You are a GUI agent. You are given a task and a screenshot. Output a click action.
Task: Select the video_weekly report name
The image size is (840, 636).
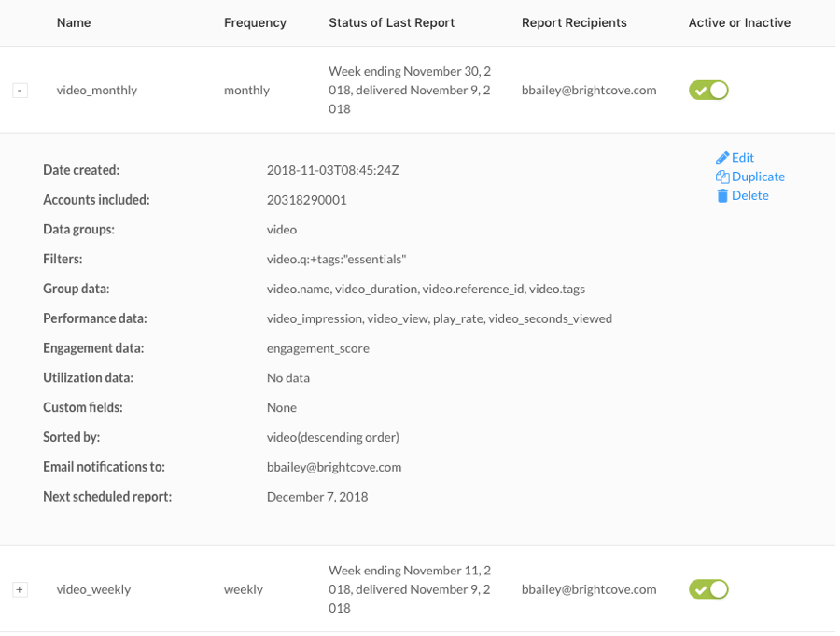click(x=93, y=589)
